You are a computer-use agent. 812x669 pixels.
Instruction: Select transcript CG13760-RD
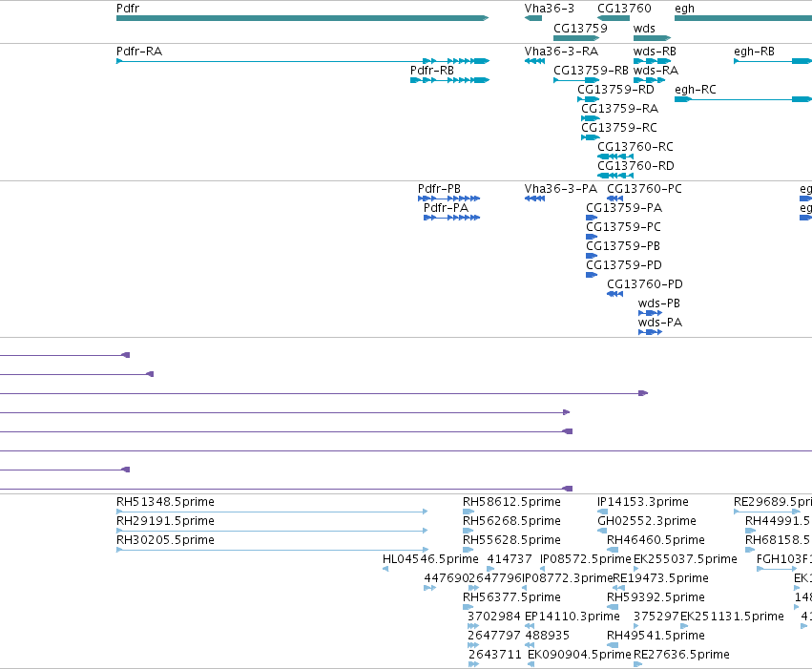[615, 176]
